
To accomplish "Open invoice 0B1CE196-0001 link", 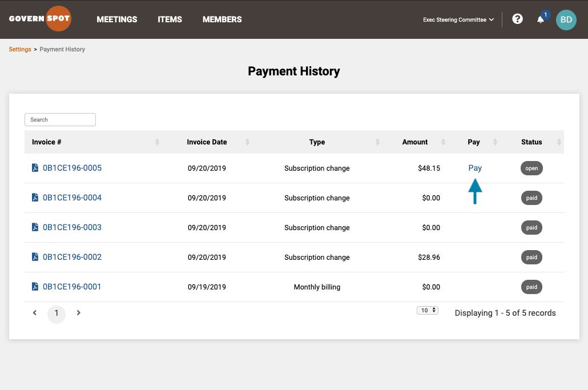I will 72,286.
